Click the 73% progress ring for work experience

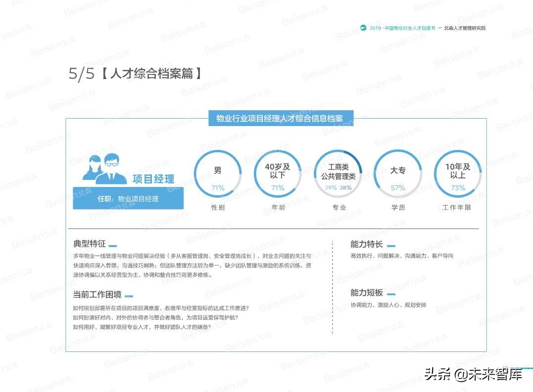point(458,188)
